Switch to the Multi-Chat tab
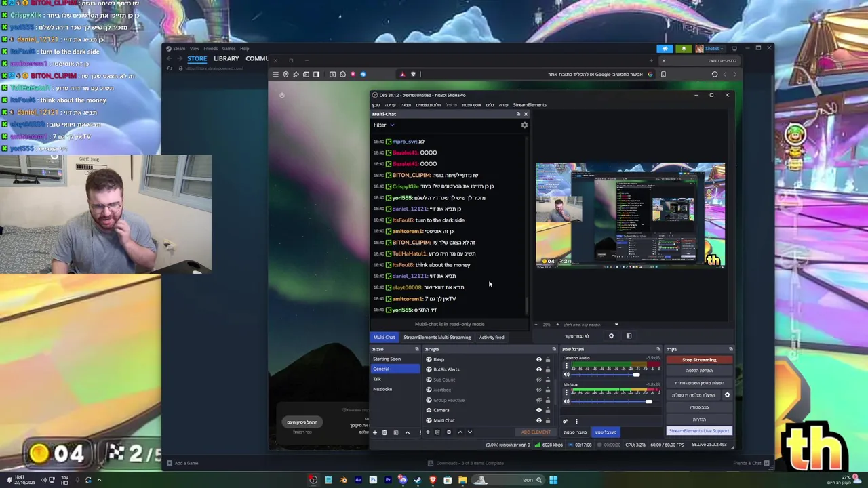 click(384, 337)
